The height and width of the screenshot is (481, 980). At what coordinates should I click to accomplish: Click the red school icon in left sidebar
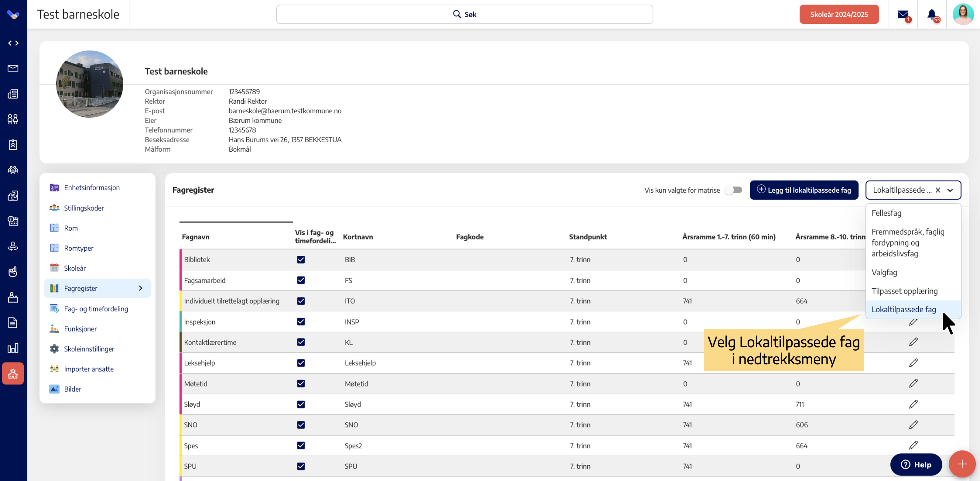pyautogui.click(x=13, y=374)
